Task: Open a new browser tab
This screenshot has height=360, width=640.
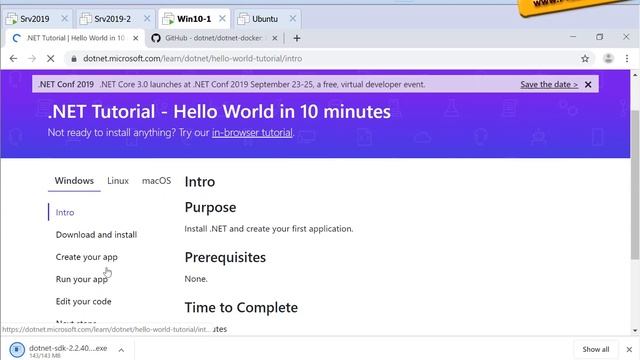Action: [297, 38]
